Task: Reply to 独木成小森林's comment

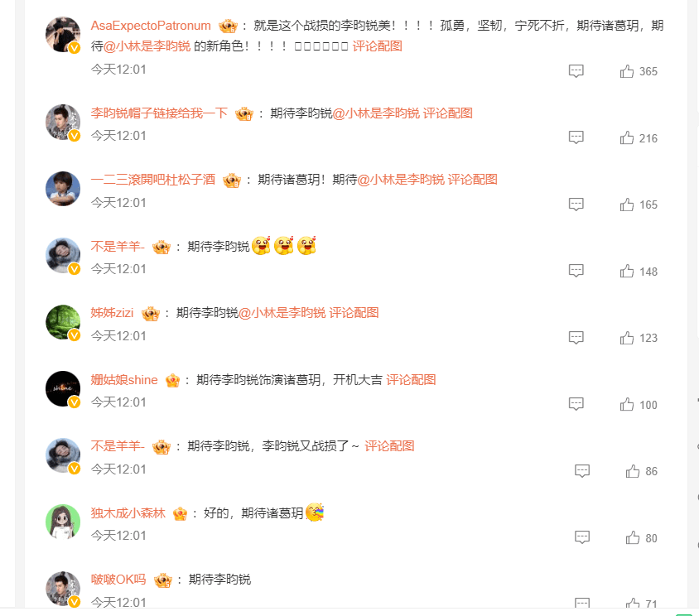Action: pos(582,537)
